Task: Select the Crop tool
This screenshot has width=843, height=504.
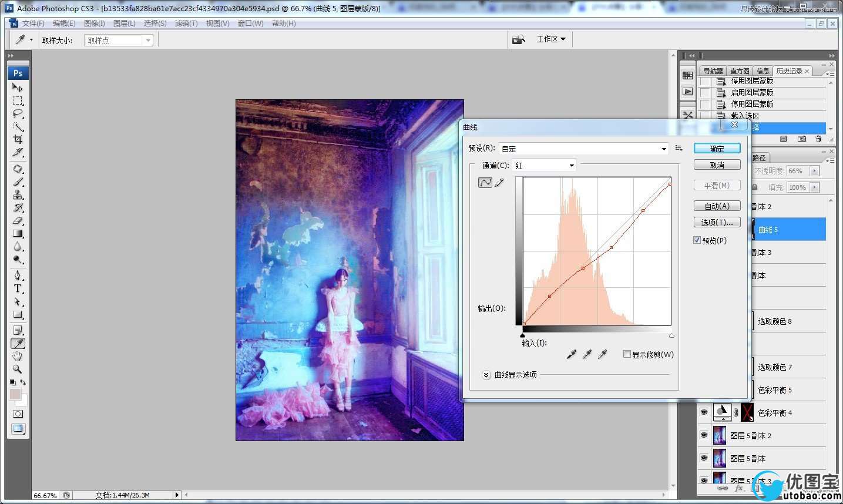Action: pos(18,139)
